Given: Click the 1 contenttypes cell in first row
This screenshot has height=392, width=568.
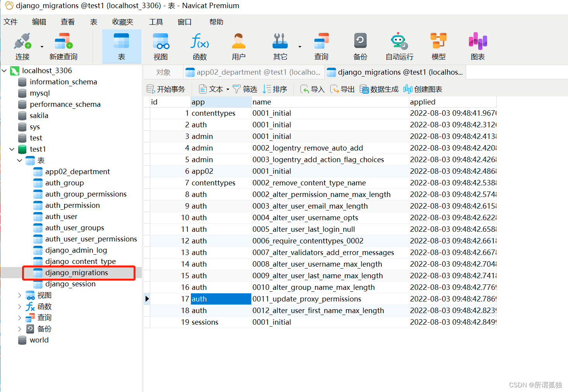Looking at the screenshot, I should tap(221, 113).
